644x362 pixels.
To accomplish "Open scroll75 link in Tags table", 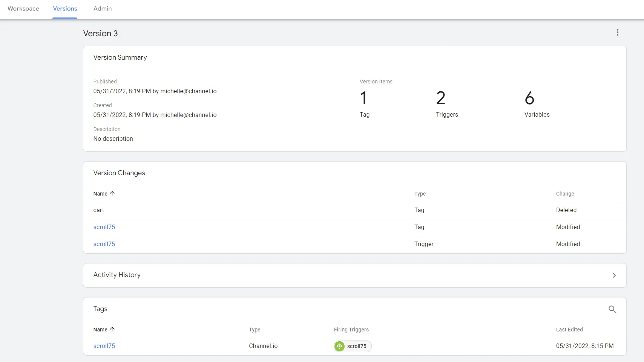I will pyautogui.click(x=104, y=346).
